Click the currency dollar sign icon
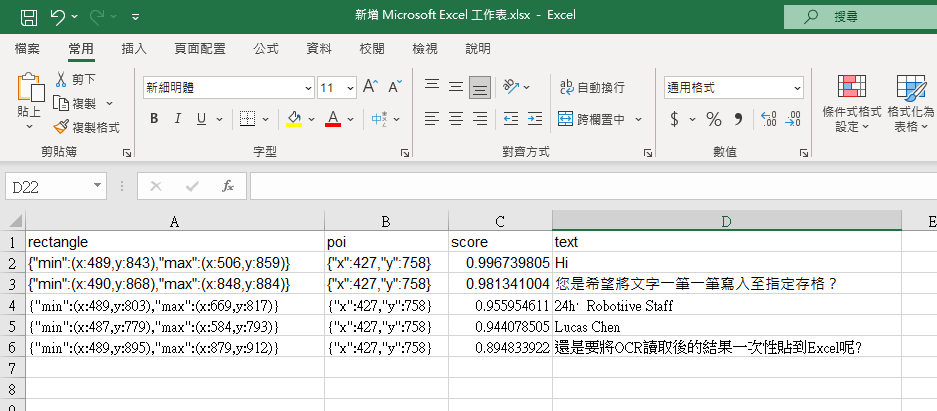The height and width of the screenshot is (411, 937). click(675, 119)
